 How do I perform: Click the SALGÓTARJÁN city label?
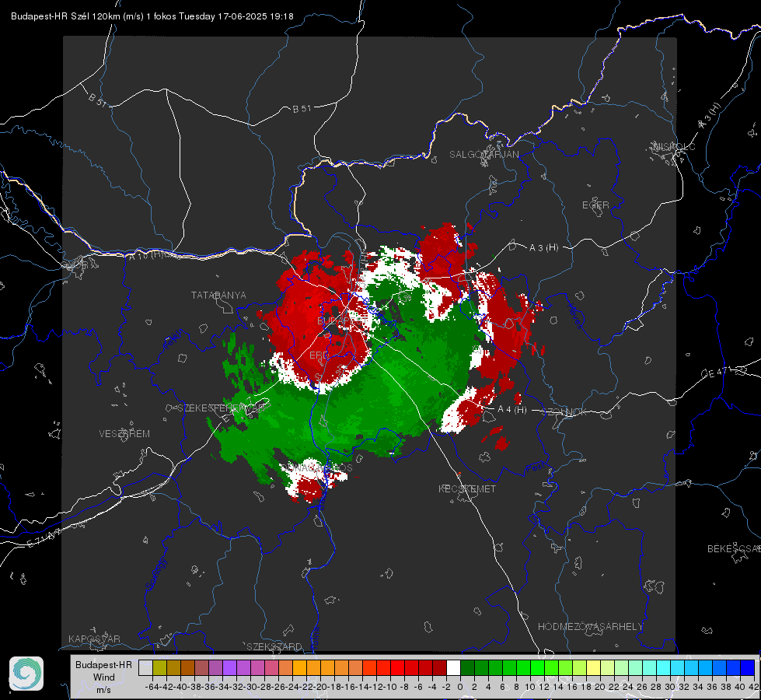tap(483, 155)
